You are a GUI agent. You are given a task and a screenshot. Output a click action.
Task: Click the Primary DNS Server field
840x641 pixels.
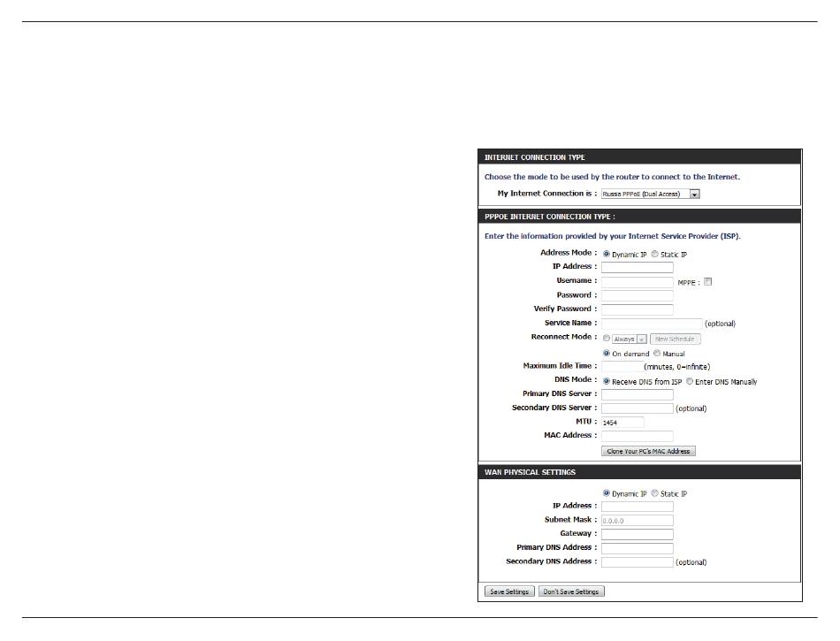tap(637, 394)
